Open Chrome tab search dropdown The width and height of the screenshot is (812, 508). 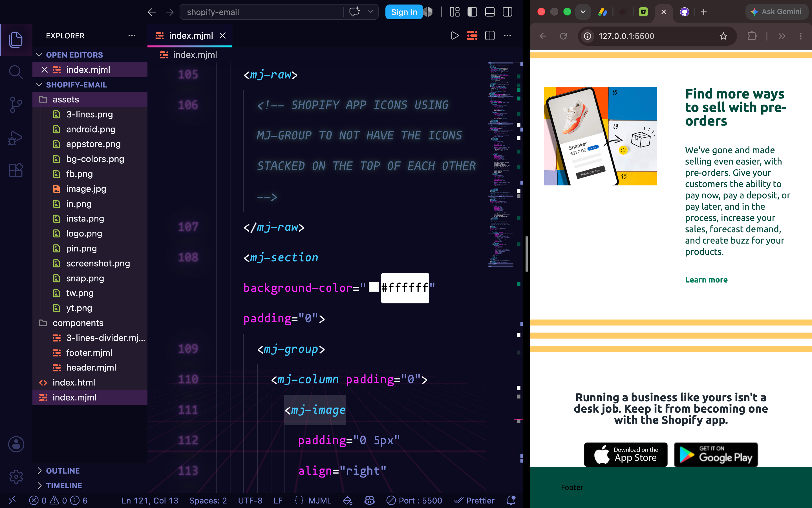[x=583, y=12]
